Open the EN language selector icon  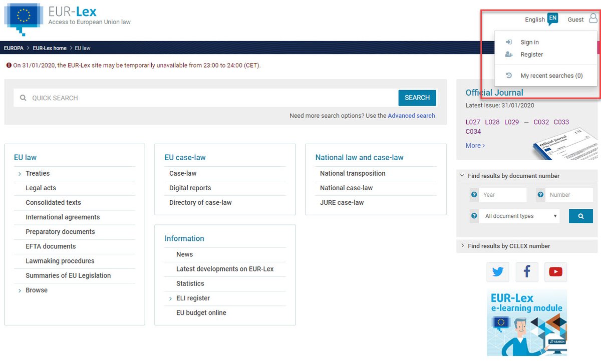(x=552, y=19)
